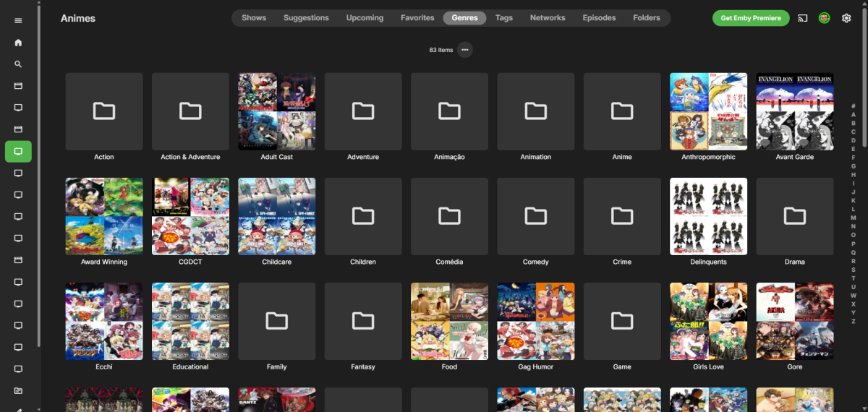Open the Delinquents genre thumbnail
Screen dimensions: 868x412
click(x=709, y=216)
